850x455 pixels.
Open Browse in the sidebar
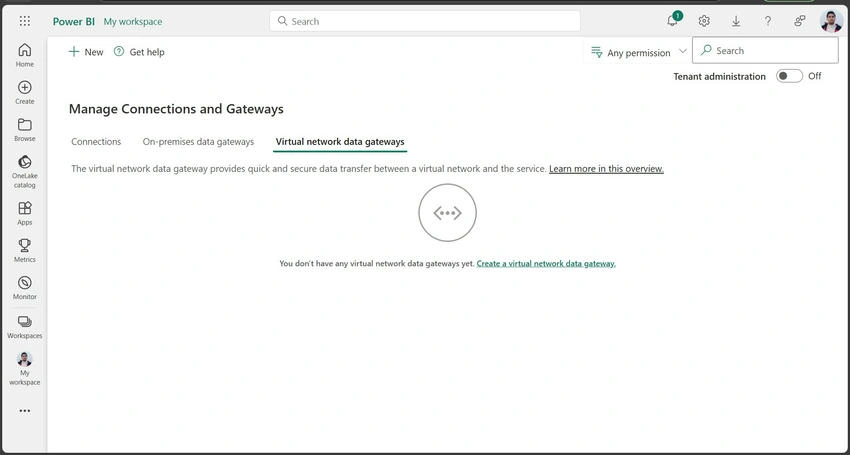click(24, 130)
